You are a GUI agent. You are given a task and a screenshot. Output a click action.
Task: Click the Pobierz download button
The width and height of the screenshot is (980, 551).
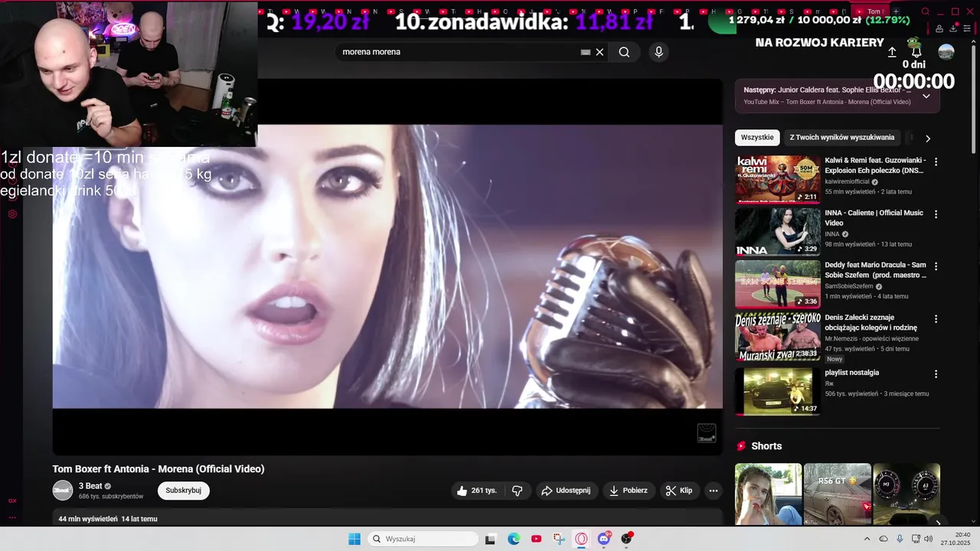tap(629, 491)
